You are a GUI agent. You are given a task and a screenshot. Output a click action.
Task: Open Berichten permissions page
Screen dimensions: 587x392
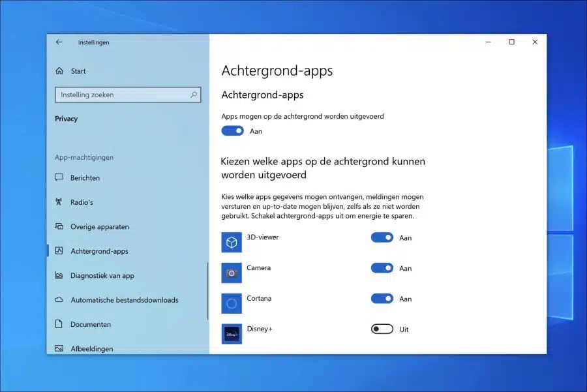[x=127, y=178]
